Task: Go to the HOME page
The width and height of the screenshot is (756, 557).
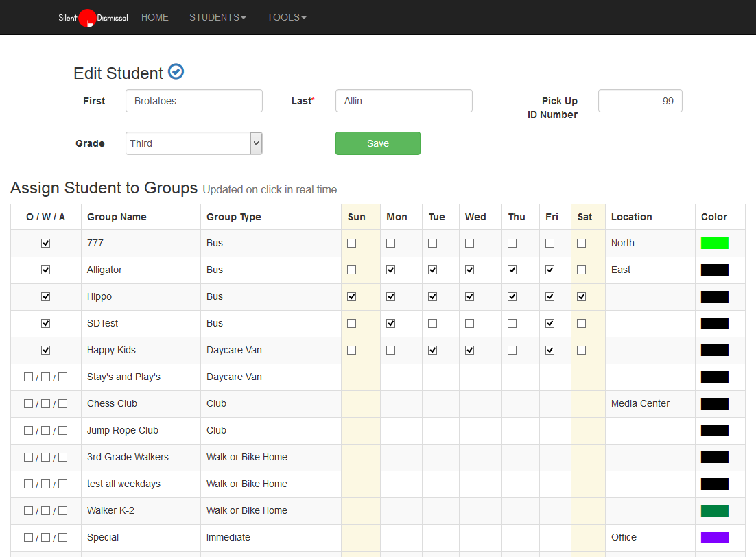Action: click(x=154, y=17)
